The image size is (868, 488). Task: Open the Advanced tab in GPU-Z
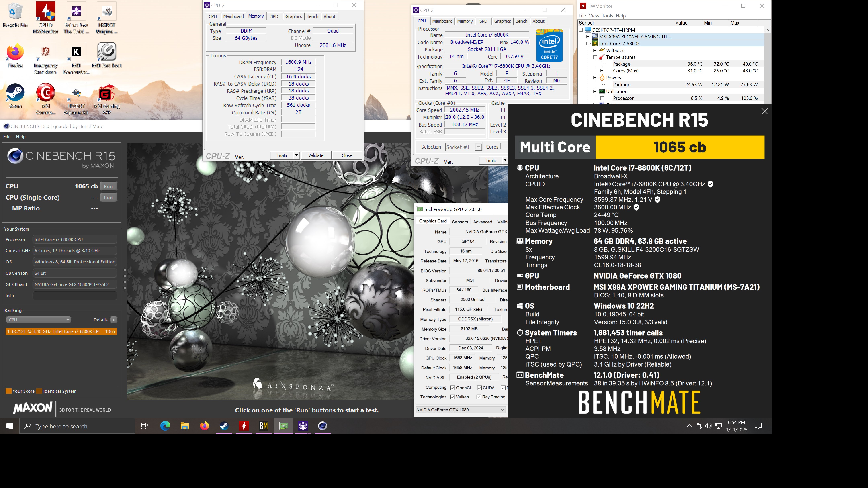(482, 222)
